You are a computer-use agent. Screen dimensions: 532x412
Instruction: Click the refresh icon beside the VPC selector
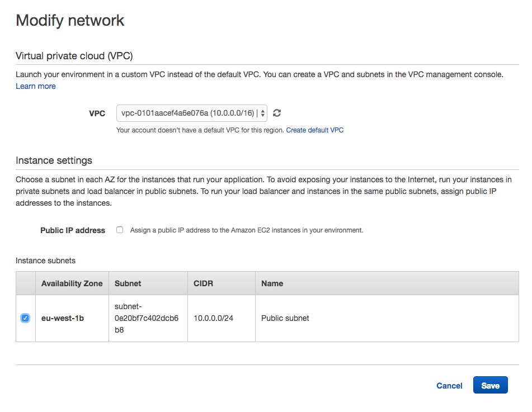tap(277, 113)
